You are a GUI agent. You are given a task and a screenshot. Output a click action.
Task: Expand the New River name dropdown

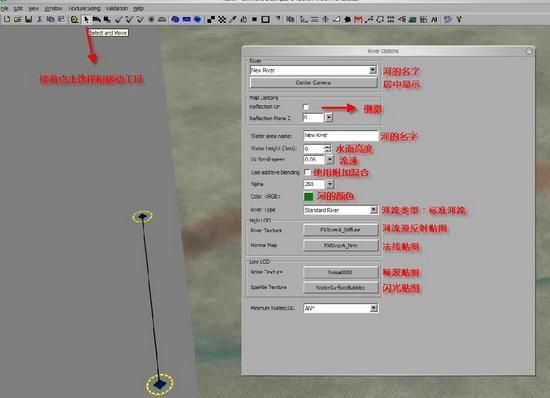pos(373,70)
